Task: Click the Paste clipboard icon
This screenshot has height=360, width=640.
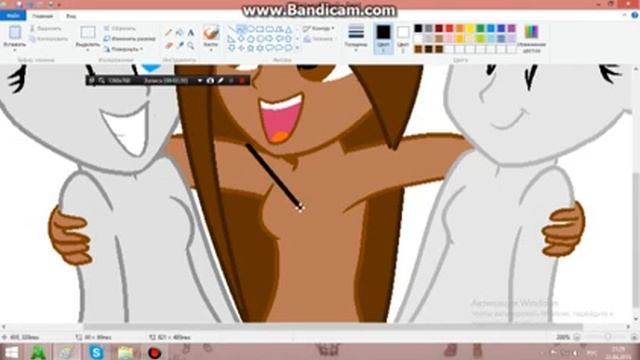Action: point(15,33)
